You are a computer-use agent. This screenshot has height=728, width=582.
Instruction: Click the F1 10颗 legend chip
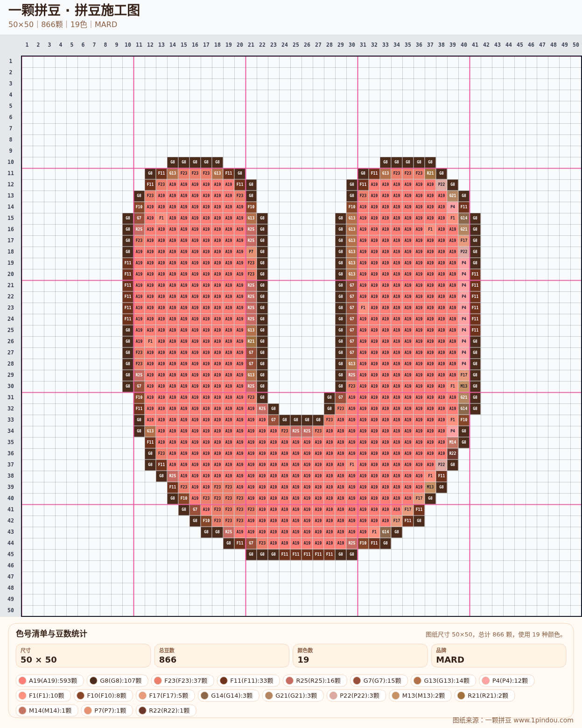point(43,695)
